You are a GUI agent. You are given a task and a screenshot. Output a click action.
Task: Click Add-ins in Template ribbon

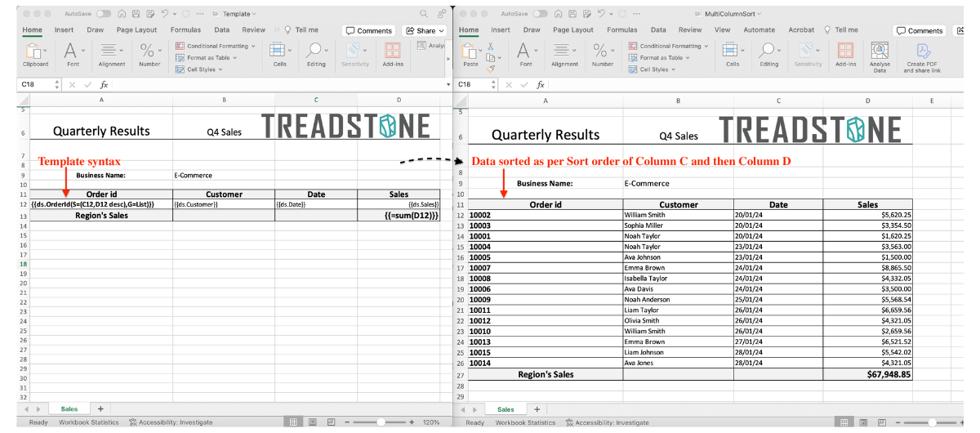click(x=393, y=55)
